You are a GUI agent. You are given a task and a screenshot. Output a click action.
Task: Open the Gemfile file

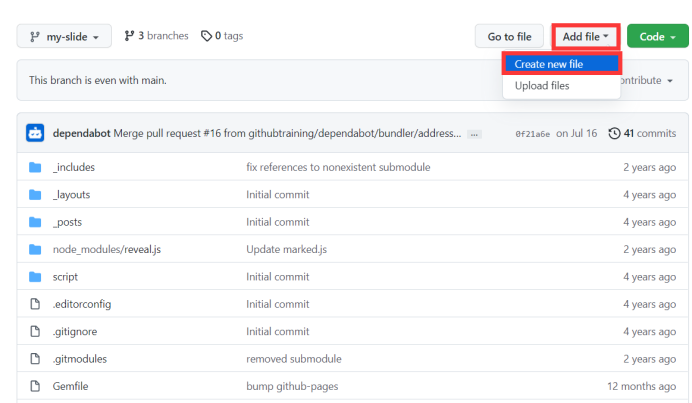pos(71,386)
